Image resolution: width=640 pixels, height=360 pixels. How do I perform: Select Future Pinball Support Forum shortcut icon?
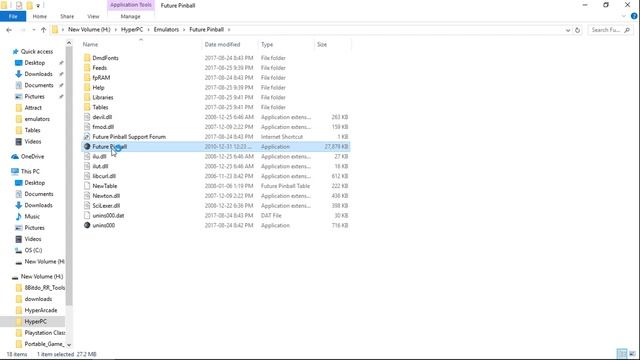tap(87, 137)
